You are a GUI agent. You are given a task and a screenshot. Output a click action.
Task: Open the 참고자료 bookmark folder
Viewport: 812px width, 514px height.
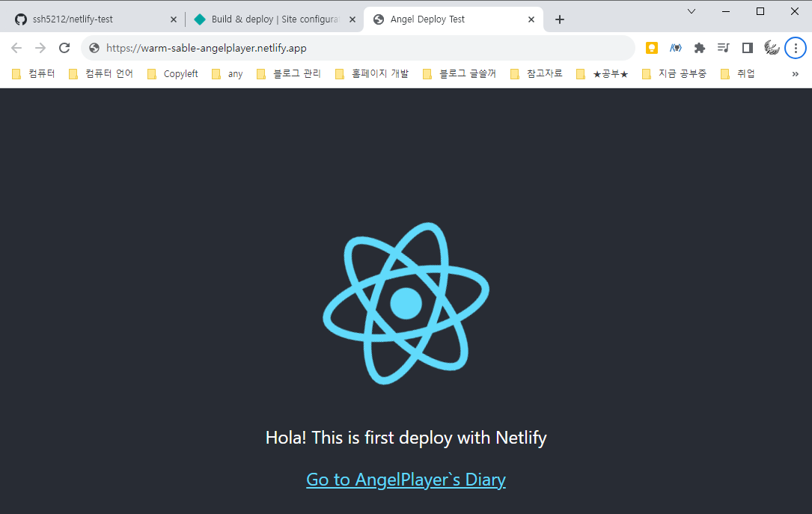[x=537, y=74]
